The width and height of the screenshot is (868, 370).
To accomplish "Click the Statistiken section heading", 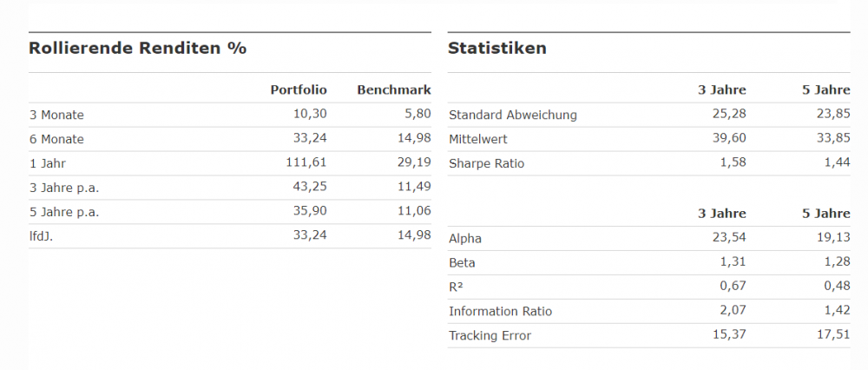I will coord(497,48).
